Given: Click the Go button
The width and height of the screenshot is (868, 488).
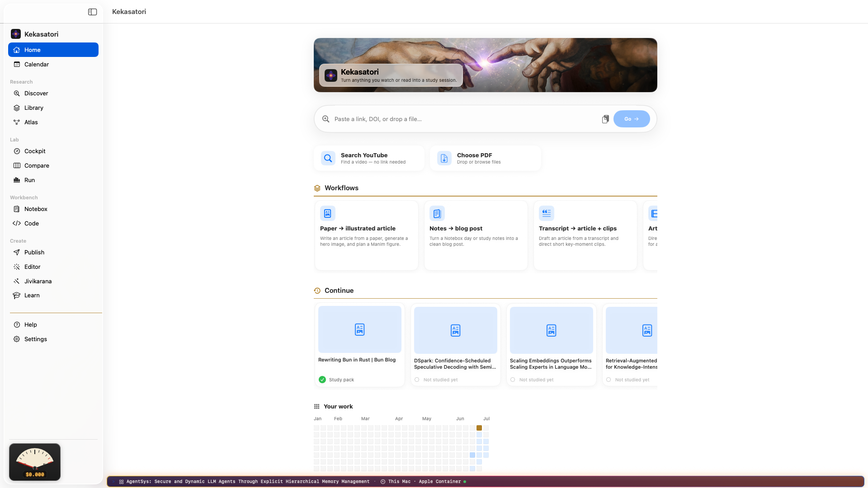Looking at the screenshot, I should (632, 119).
